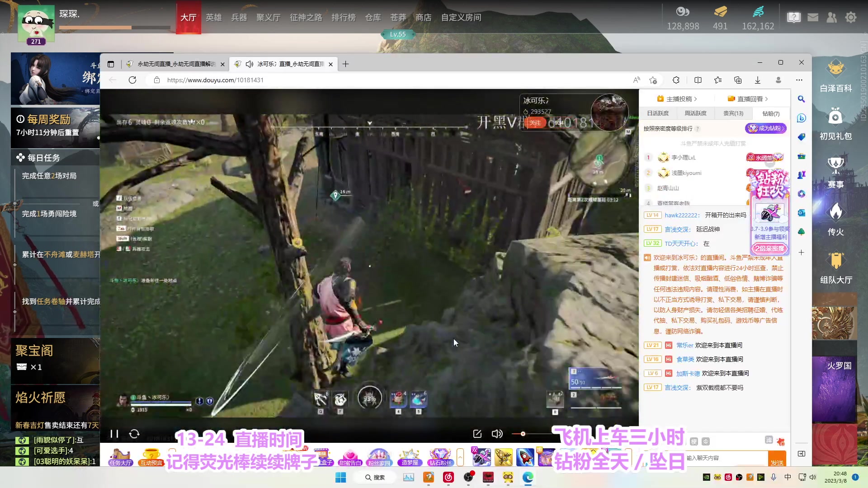Open 初见礼包 gift pack in game
The height and width of the screenshot is (488, 868).
click(836, 124)
